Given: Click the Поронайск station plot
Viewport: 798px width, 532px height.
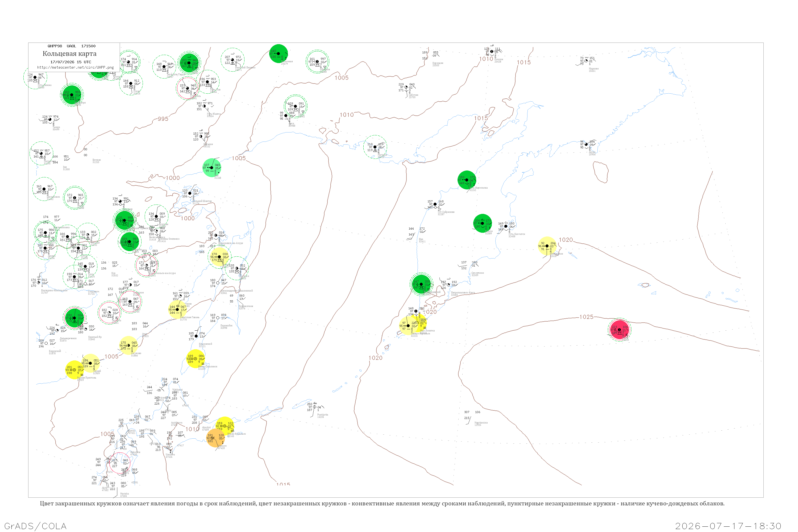Looking at the screenshot, I should (x=218, y=318).
